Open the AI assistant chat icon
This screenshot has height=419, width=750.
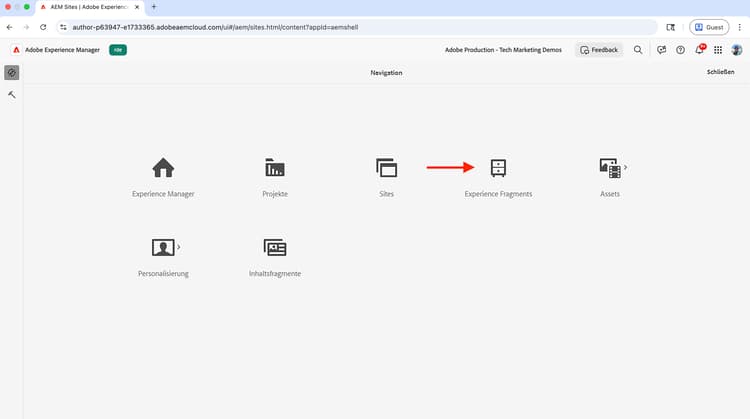pos(662,50)
